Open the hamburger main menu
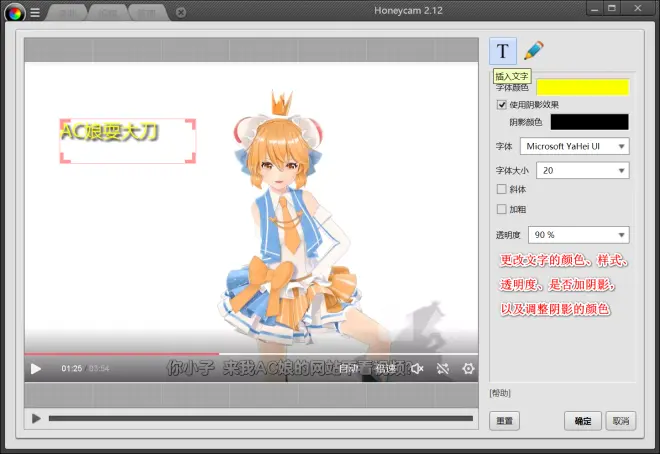The height and width of the screenshot is (454, 660). [x=35, y=13]
